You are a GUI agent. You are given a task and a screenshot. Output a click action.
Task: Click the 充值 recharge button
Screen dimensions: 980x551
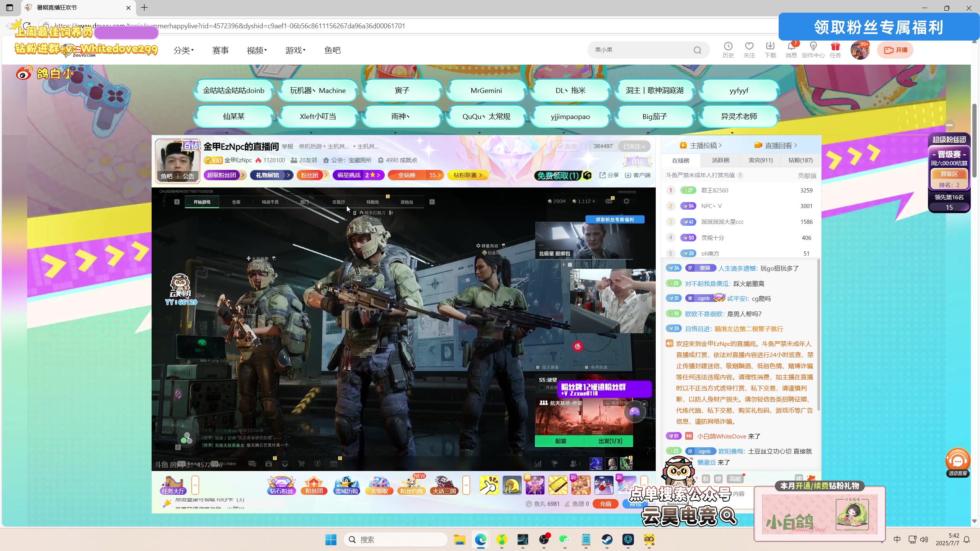click(605, 504)
